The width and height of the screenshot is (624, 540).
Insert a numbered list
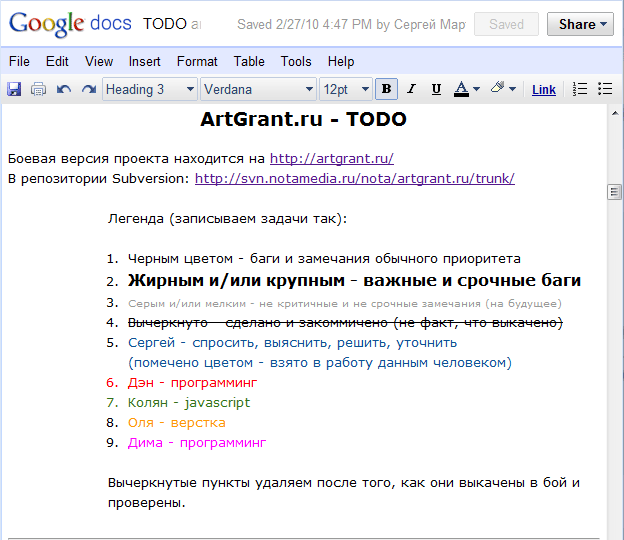[x=580, y=89]
